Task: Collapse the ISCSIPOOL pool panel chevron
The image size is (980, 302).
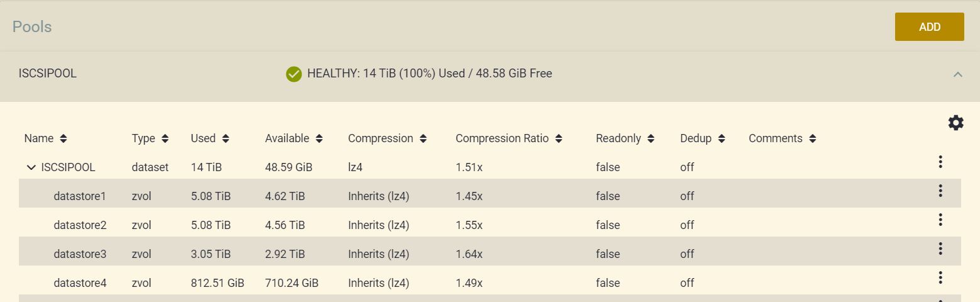Action: [x=958, y=74]
